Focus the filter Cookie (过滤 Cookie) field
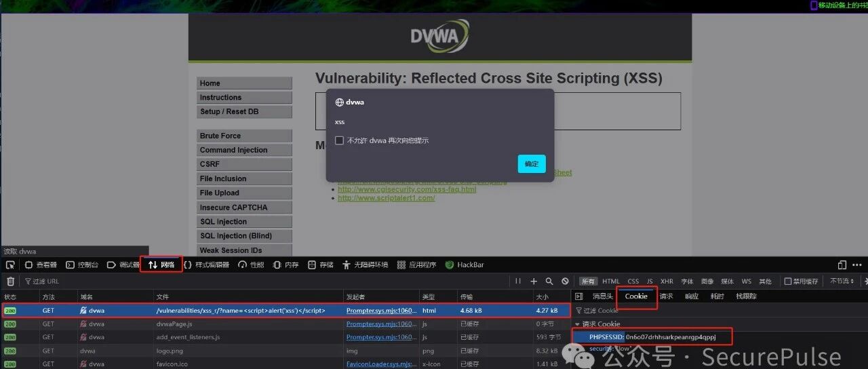The height and width of the screenshot is (369, 868). 720,311
